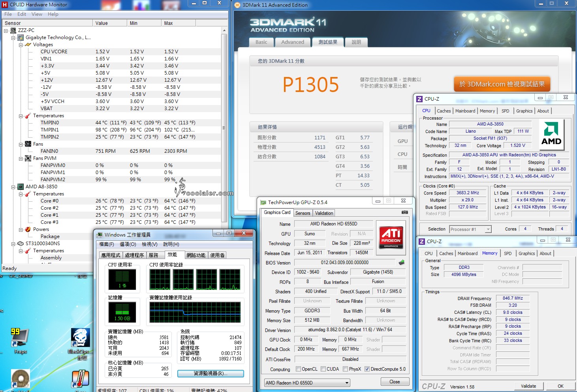The width and height of the screenshot is (577, 392).
Task: Collapse the Fans PWM tree node
Action: coord(21,158)
